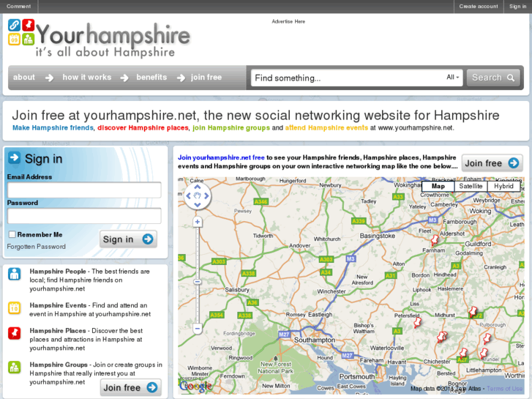
Task: Click the Search button
Action: 493,78
